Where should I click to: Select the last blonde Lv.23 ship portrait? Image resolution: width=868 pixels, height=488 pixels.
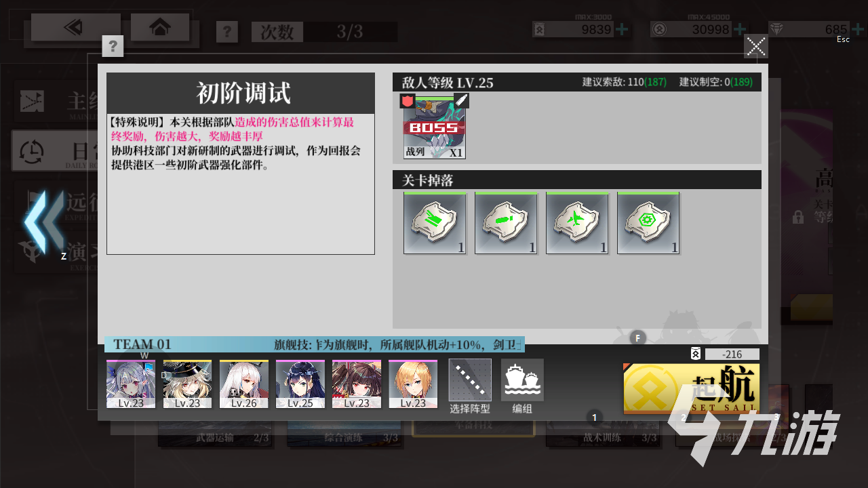coord(412,384)
